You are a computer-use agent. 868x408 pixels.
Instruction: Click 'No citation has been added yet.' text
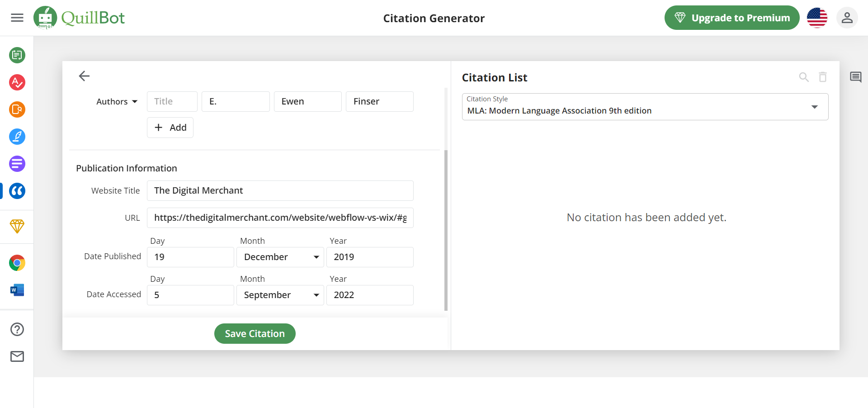point(646,218)
